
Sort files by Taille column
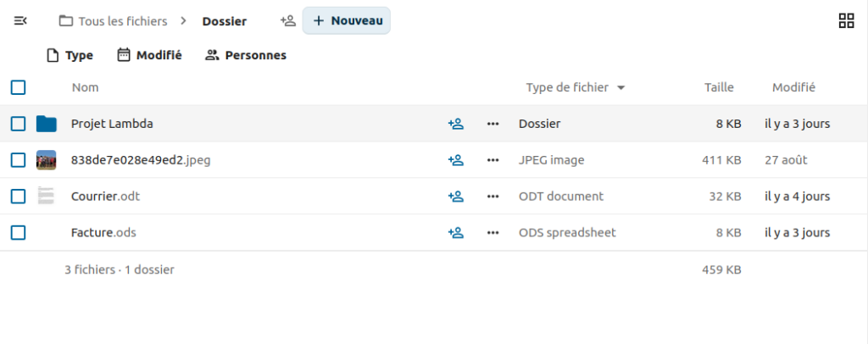(x=719, y=87)
